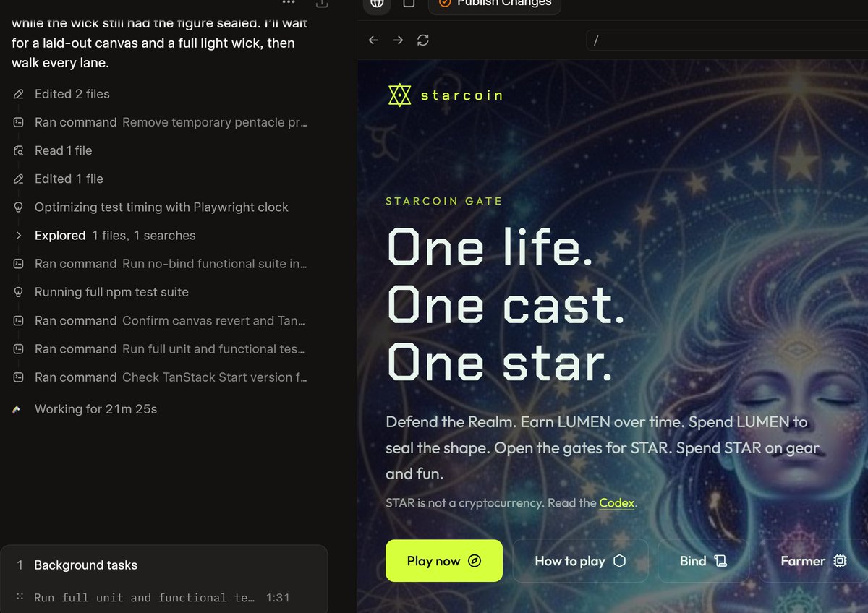
Task: Open Run full unit and functional command
Action: point(171,349)
